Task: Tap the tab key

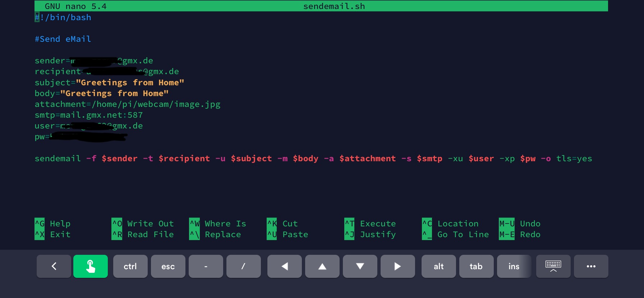Action: click(x=476, y=266)
